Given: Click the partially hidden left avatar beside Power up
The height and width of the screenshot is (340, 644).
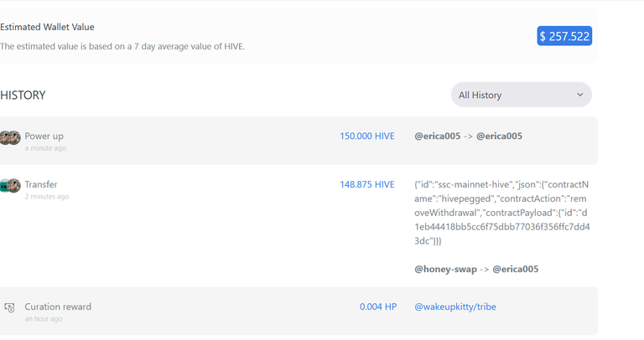Looking at the screenshot, I should point(3,138).
